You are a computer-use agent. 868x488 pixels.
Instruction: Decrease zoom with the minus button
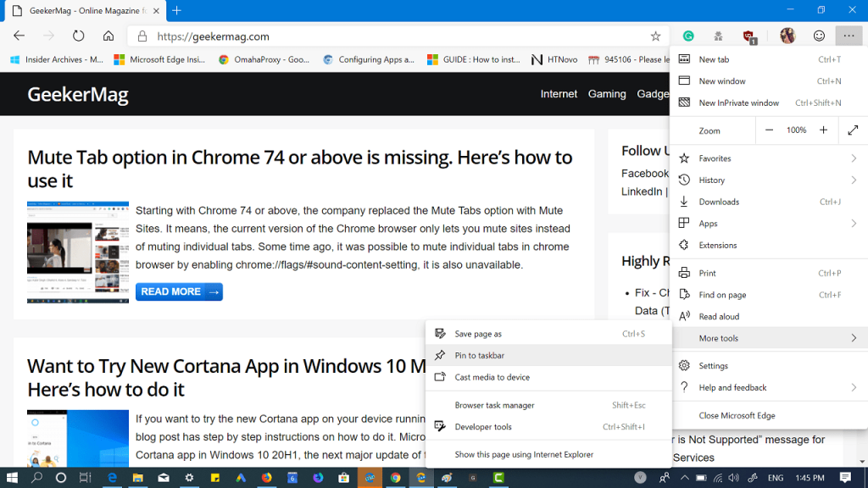click(769, 130)
